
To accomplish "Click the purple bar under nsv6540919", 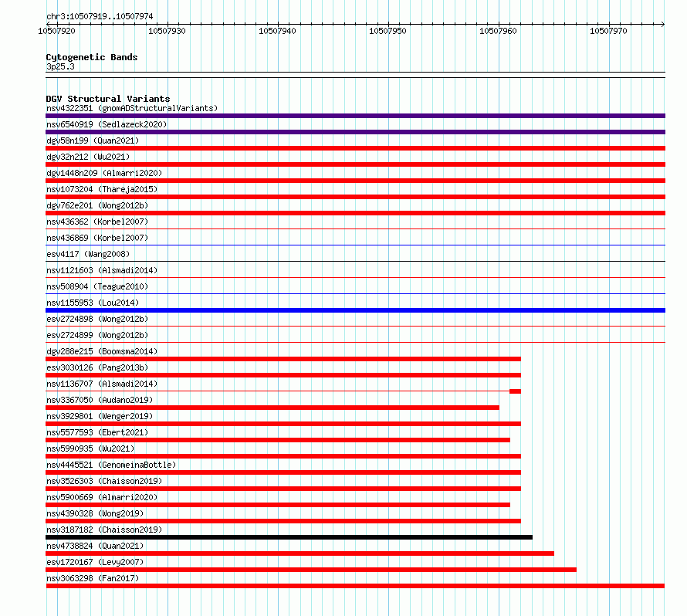I will pos(355,132).
